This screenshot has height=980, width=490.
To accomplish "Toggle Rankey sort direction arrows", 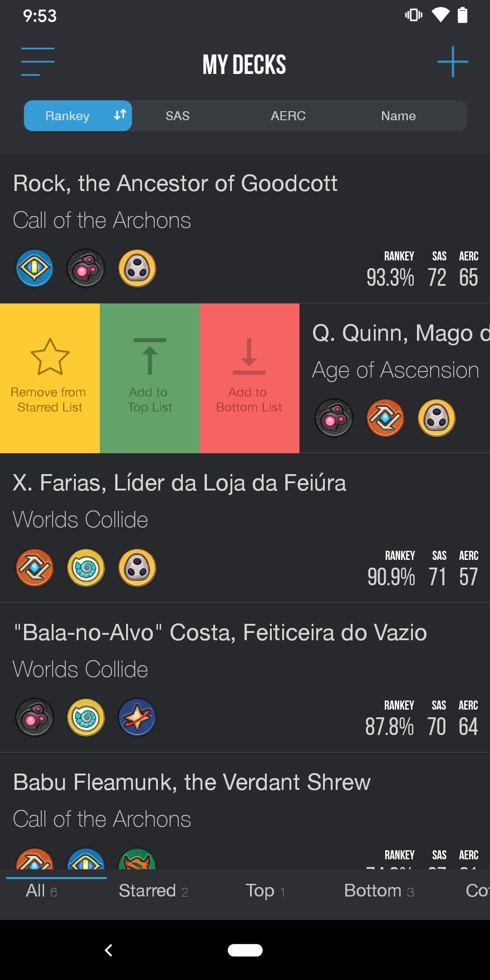I will point(120,115).
